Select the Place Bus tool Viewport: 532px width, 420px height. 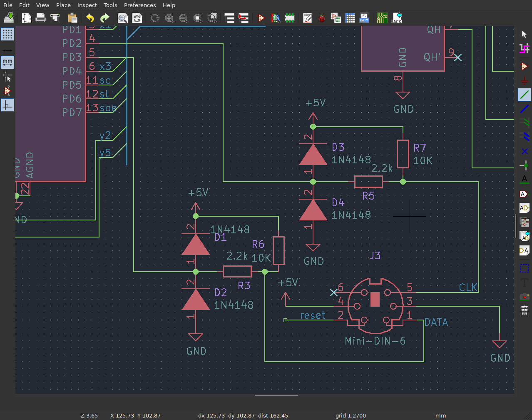click(524, 109)
